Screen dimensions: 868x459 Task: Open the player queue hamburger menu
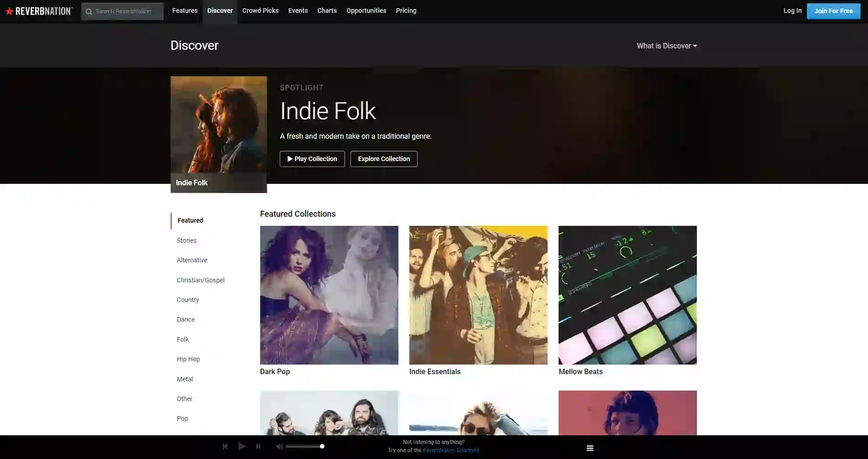[x=590, y=448]
